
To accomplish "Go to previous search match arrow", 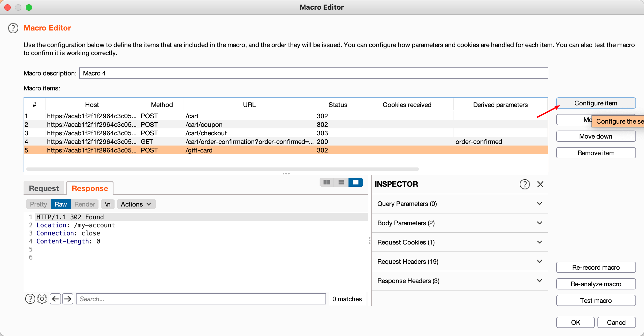I will point(55,299).
